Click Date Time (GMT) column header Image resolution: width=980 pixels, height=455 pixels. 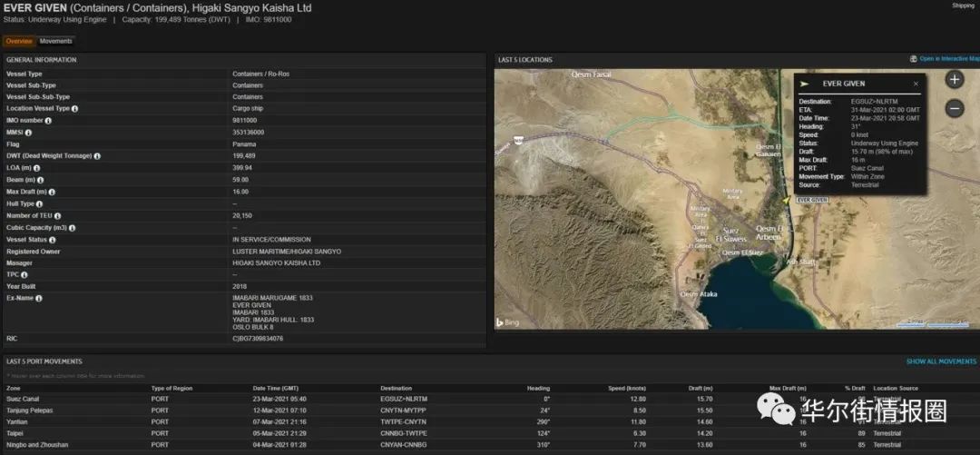click(275, 389)
